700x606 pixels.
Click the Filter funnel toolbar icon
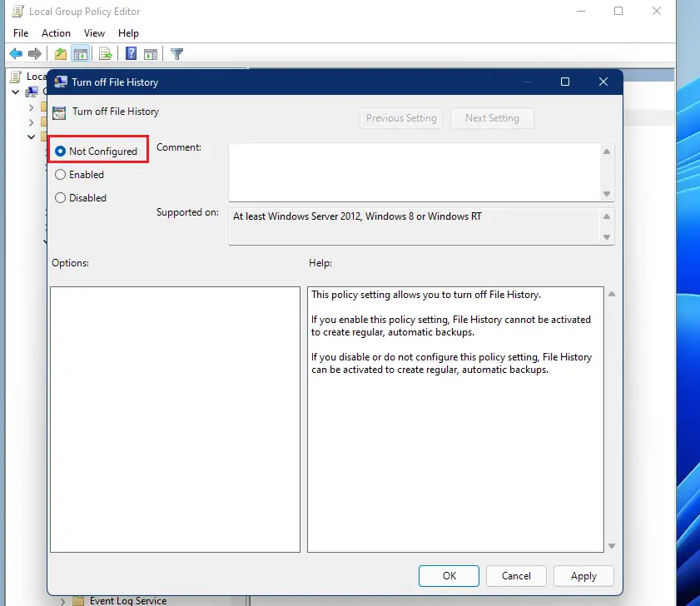176,54
